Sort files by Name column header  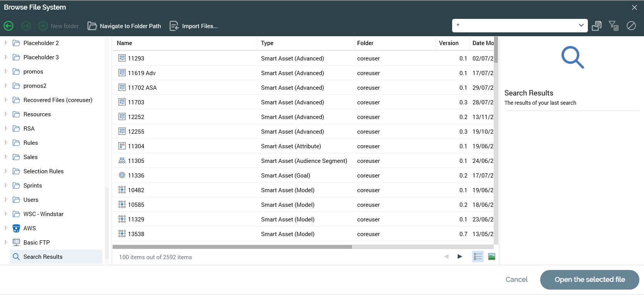point(125,43)
